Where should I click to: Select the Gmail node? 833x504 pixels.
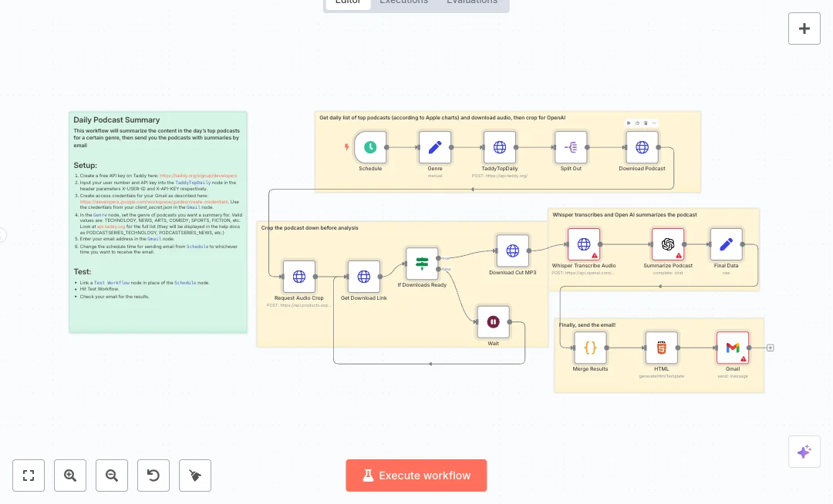[732, 348]
